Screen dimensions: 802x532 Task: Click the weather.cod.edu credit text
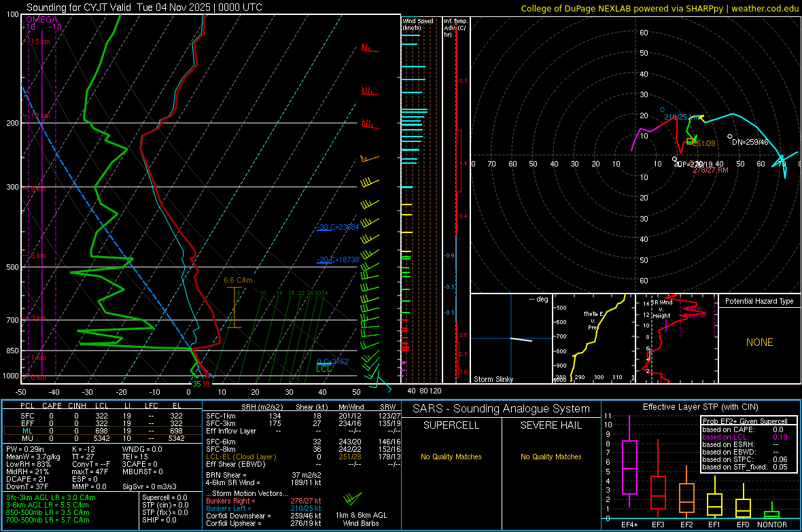(765, 8)
